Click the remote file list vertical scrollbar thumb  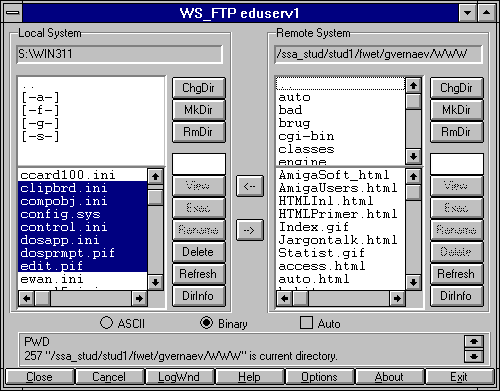[x=413, y=192]
